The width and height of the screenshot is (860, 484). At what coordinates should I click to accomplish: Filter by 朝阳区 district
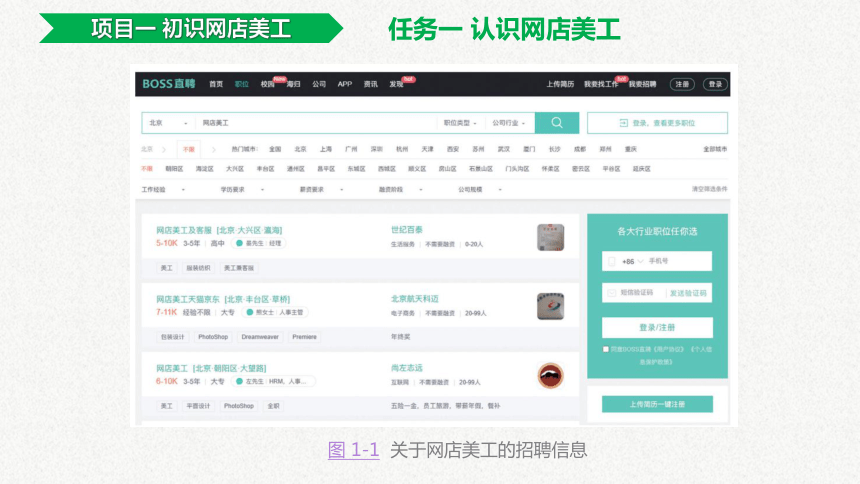174,169
